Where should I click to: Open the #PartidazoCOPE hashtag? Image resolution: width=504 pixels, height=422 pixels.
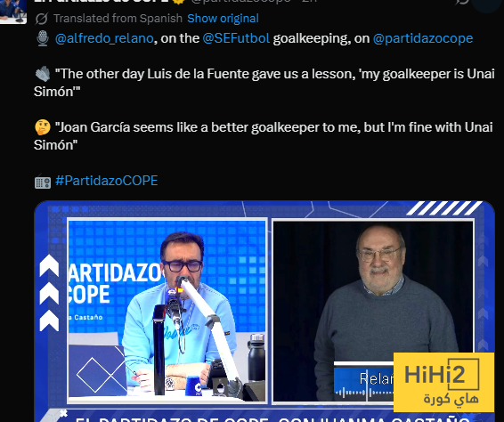(x=106, y=181)
